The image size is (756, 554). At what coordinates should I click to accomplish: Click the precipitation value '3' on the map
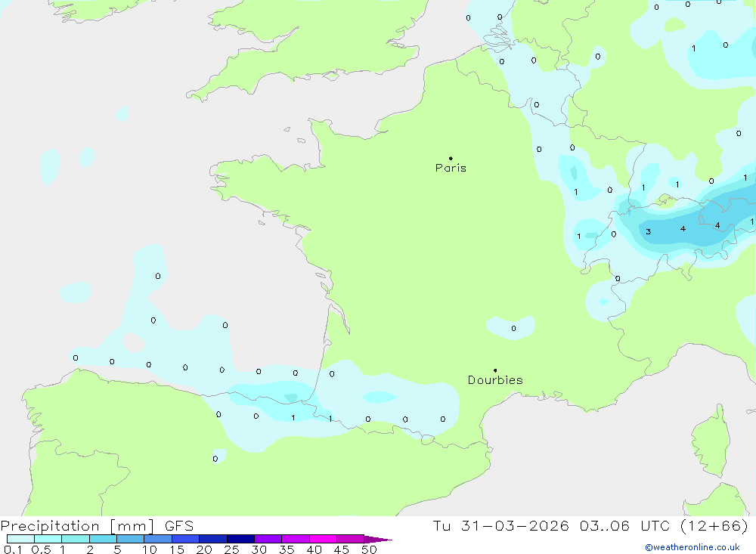[x=649, y=231]
